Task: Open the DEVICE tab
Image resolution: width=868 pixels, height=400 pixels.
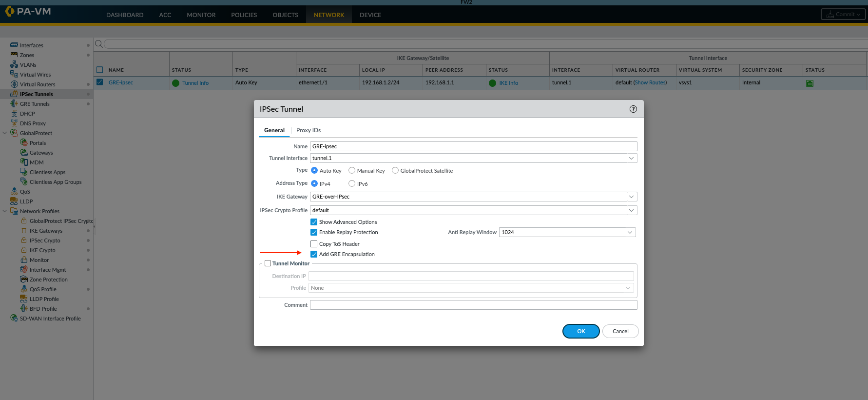Action: tap(370, 15)
